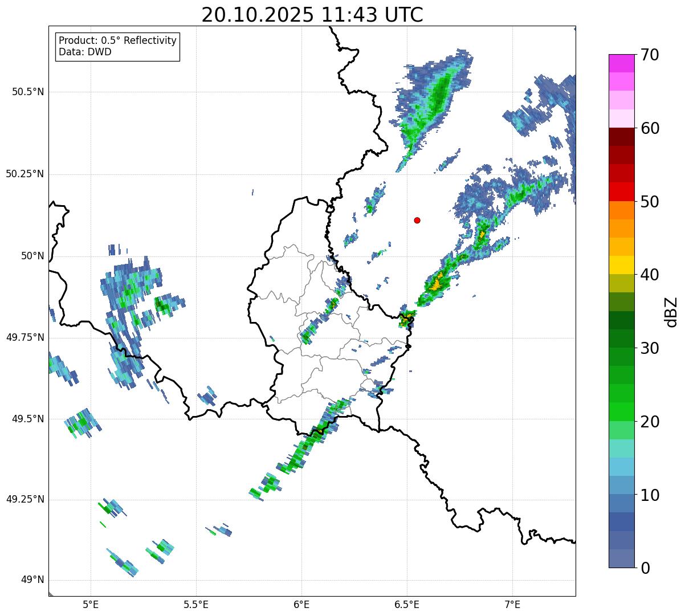The image size is (685, 616).
Task: Click the '6°E' longitude label
Action: pos(301,604)
